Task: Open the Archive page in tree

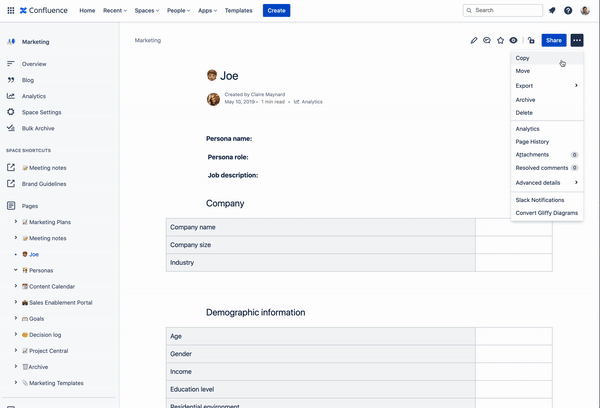Action: coord(38,367)
